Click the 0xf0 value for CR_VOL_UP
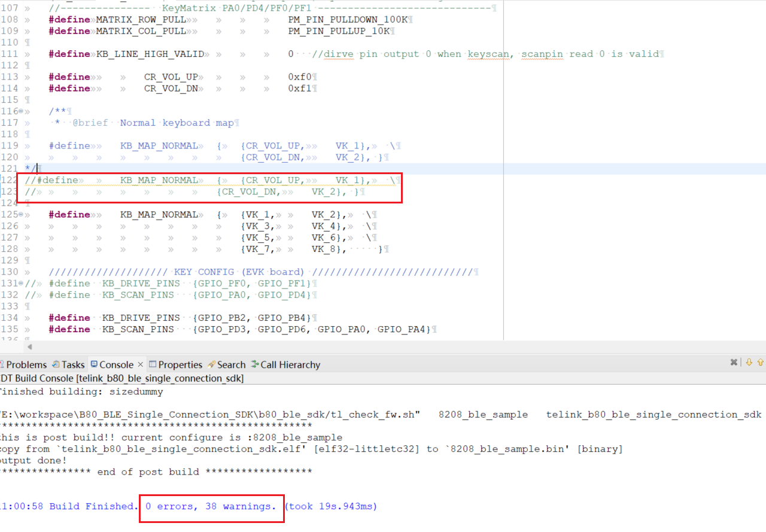Image resolution: width=766 pixels, height=532 pixels. pos(299,77)
